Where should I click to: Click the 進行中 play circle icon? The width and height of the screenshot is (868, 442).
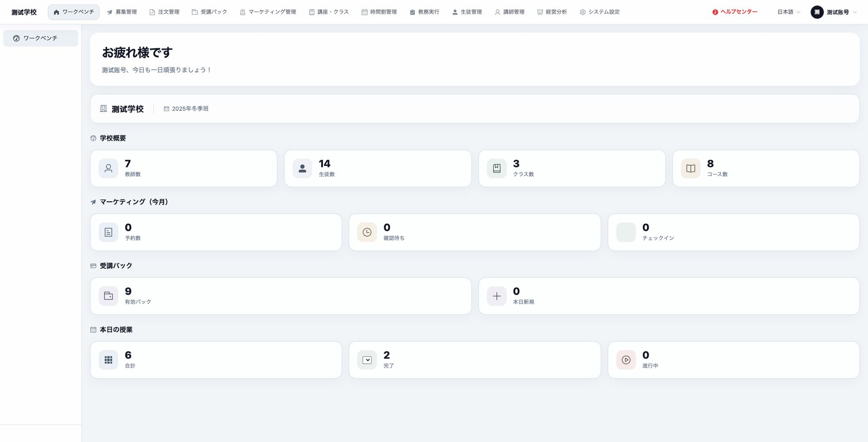point(626,360)
